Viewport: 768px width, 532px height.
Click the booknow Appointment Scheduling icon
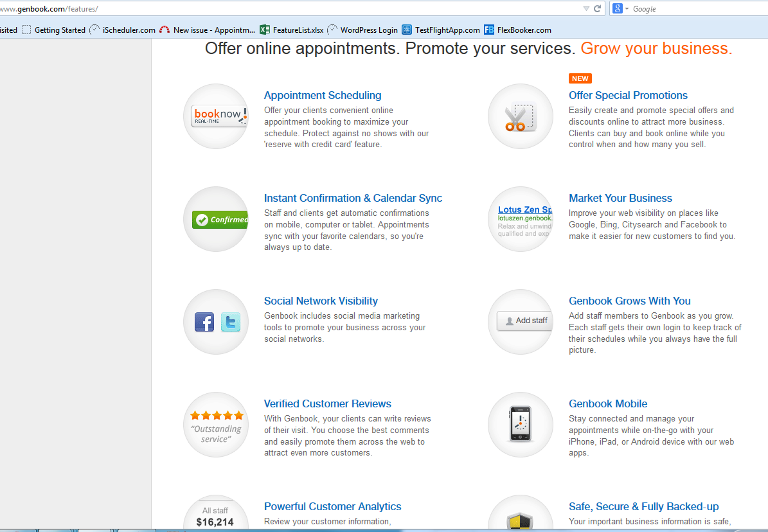point(216,116)
